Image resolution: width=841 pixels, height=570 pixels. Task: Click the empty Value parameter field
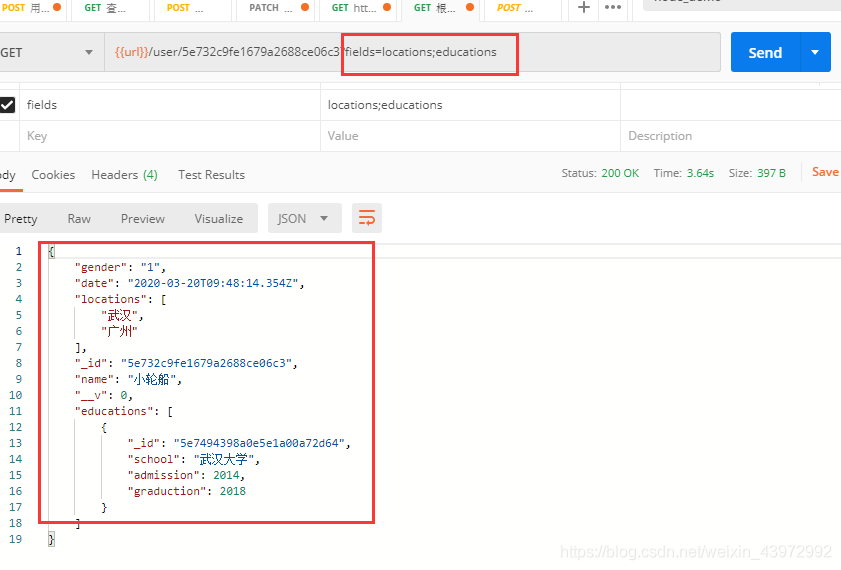pos(470,136)
